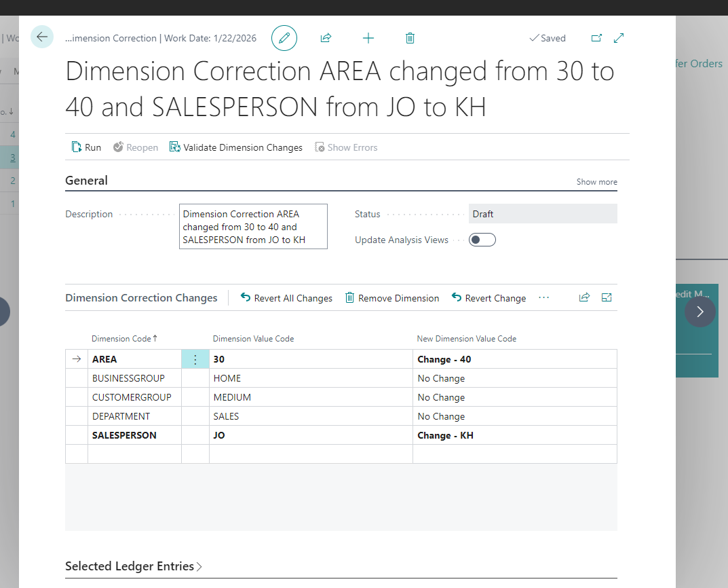Click the Show Errors action
This screenshot has height=588, width=728.
(x=346, y=147)
